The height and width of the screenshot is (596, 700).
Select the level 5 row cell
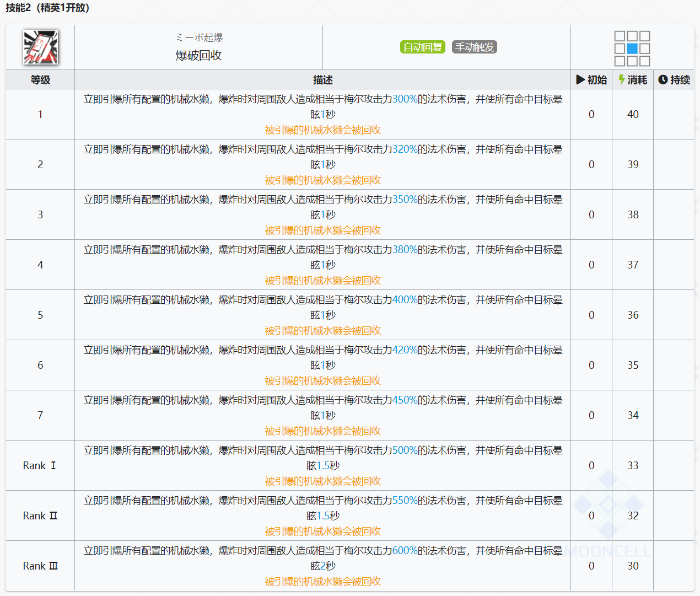(x=40, y=315)
